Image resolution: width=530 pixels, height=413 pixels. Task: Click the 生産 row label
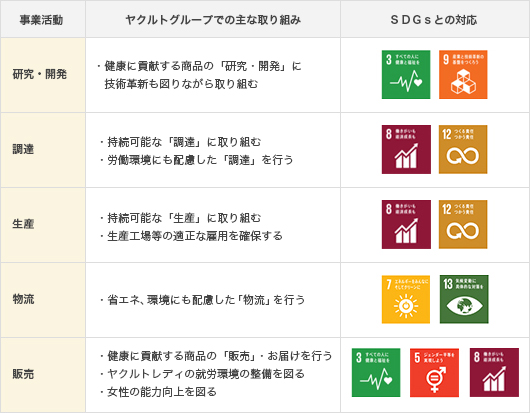23,224
